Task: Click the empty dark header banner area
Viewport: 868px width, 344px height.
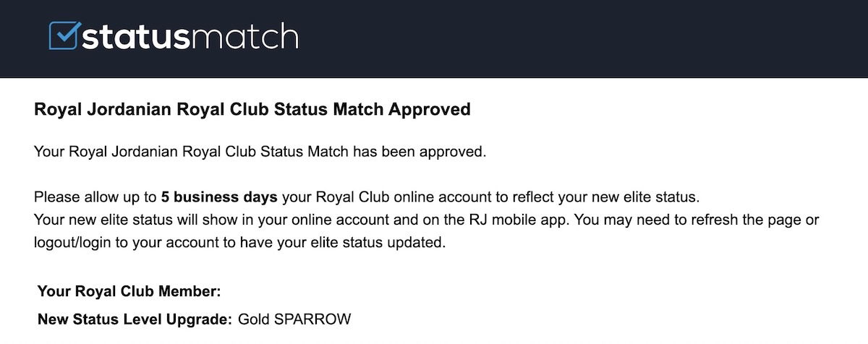Action: pyautogui.click(x=579, y=38)
